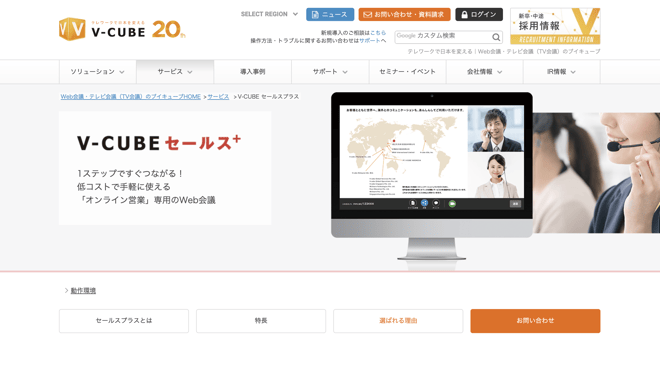The width and height of the screenshot is (660, 377).
Task: Click the Google カスタム検索 input field
Action: tap(443, 37)
